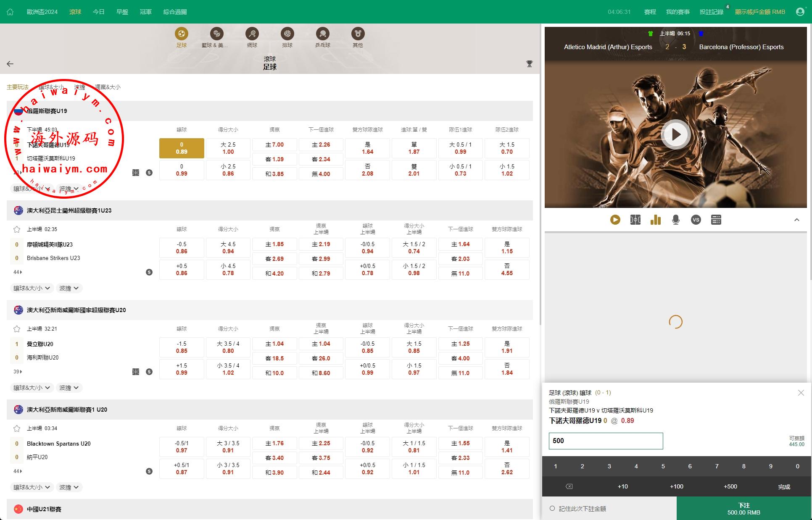Viewport: 812px width, 520px height.
Task: Collapse the live video panel chevron
Action: pyautogui.click(x=796, y=220)
